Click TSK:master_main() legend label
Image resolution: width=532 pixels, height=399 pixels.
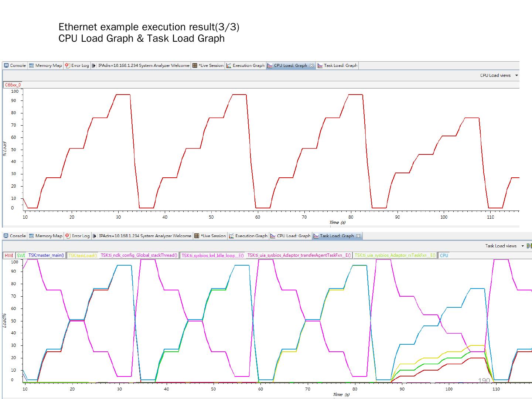[x=46, y=255]
